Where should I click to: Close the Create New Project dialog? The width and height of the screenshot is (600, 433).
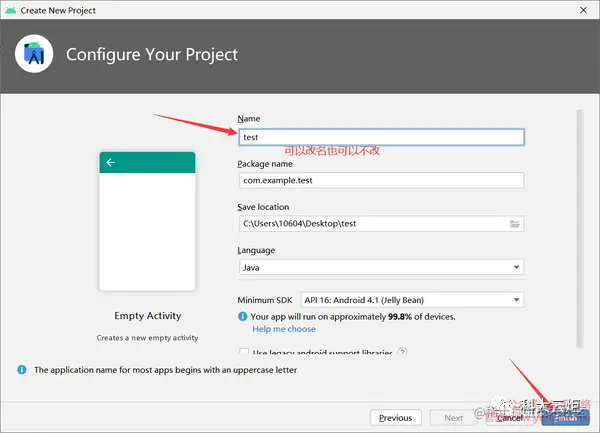tap(583, 10)
